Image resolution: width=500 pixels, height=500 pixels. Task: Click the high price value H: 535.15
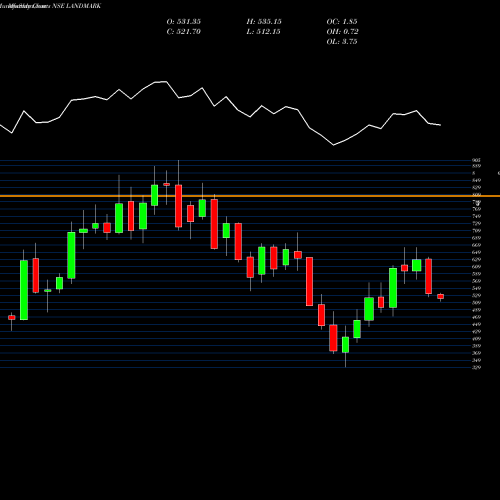point(264,22)
